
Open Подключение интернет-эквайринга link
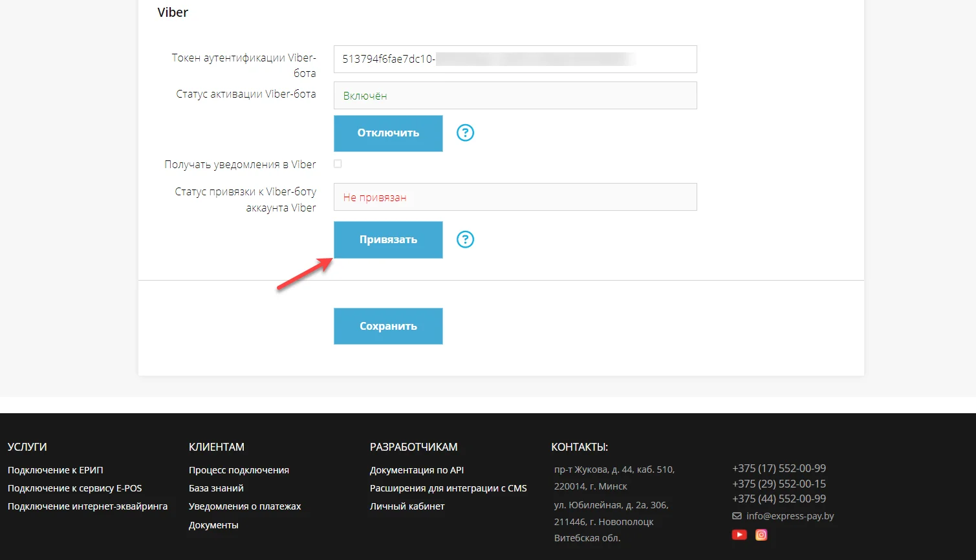pos(87,506)
